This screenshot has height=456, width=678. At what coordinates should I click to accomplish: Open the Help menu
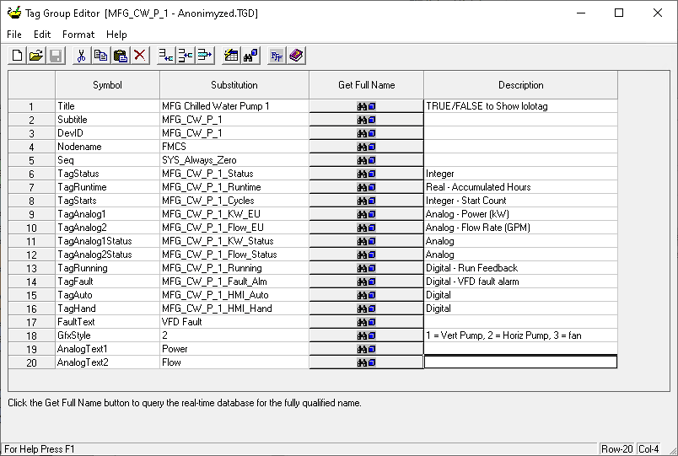pos(117,35)
